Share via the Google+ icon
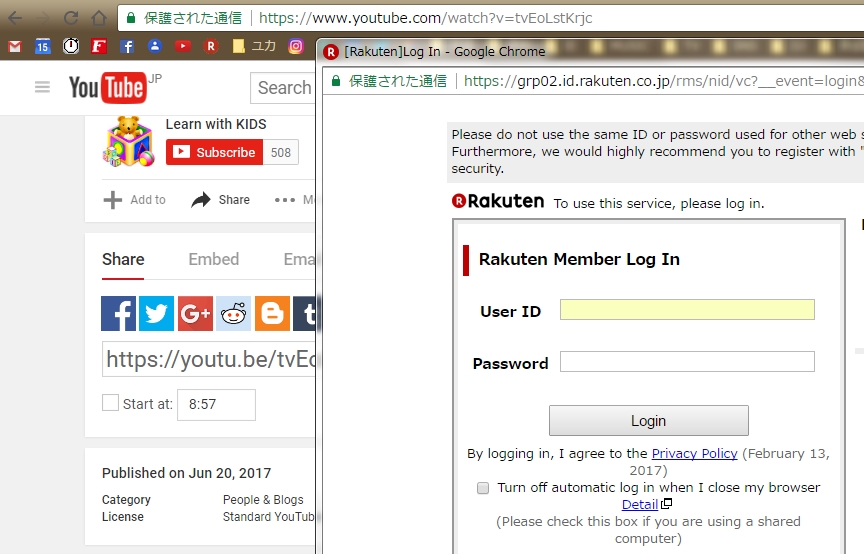 [195, 314]
